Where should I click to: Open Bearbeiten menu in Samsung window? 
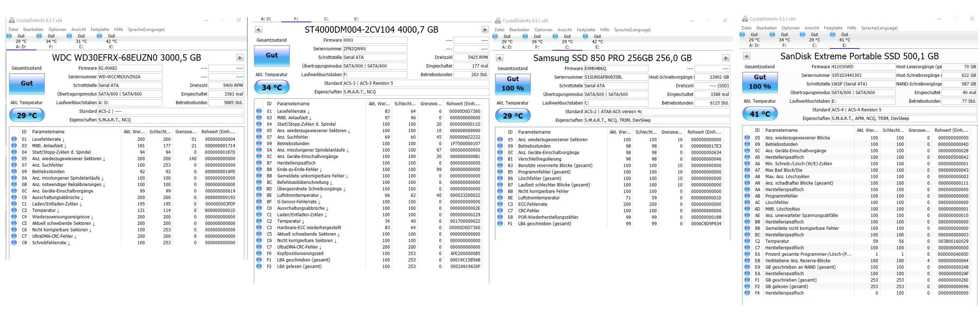(x=519, y=30)
